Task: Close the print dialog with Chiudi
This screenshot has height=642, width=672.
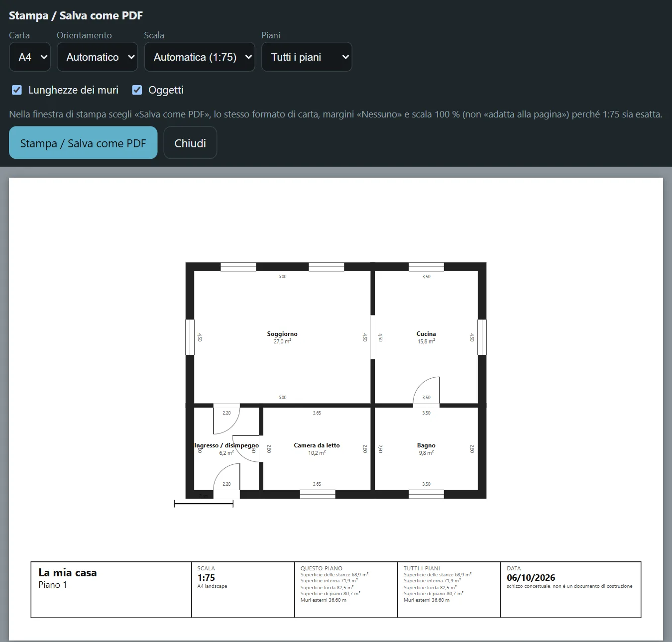Action: (x=190, y=143)
